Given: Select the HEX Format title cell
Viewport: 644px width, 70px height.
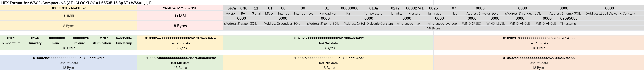Looking at the screenshot, I should tap(112, 3).
